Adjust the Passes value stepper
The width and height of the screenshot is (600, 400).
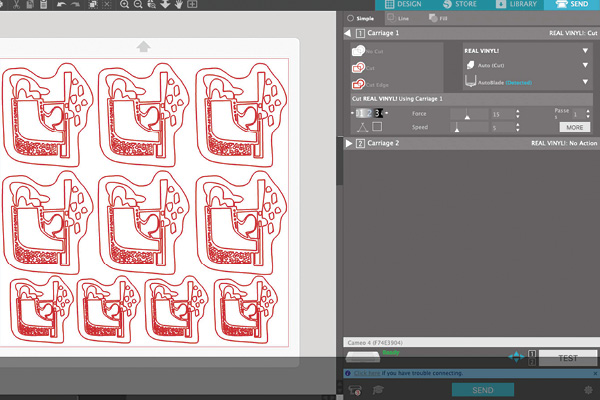click(x=588, y=114)
